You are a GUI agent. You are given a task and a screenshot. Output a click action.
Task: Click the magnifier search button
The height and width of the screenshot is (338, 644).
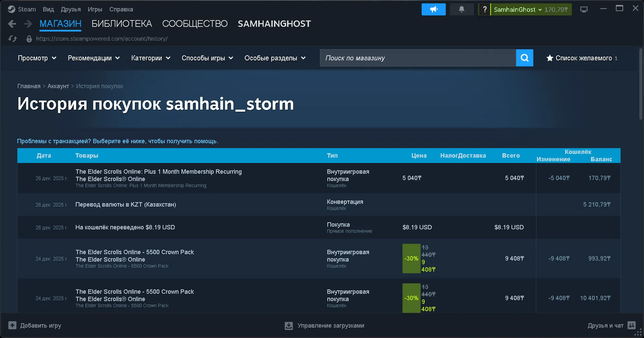(525, 58)
